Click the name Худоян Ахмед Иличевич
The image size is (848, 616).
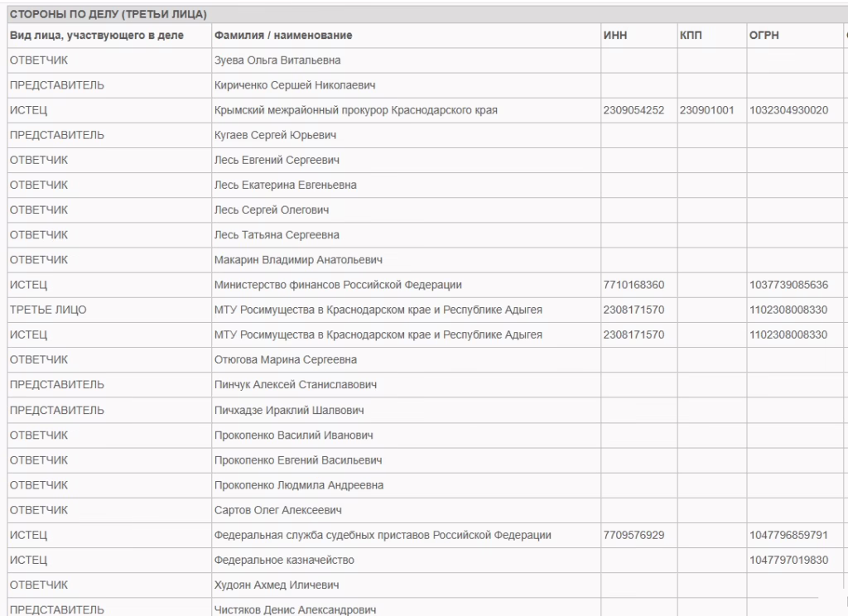coord(277,585)
